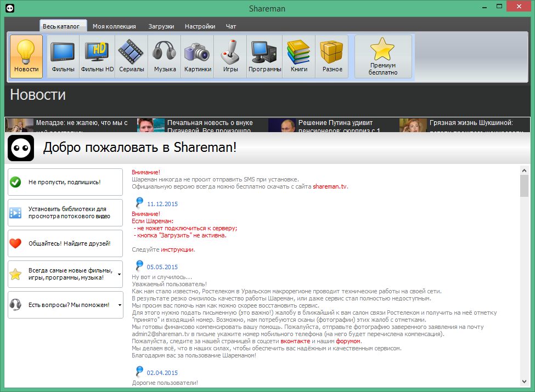Image resolution: width=535 pixels, height=392 pixels.
Task: Open Меладзе news banner thumbnail
Action: tap(19, 125)
